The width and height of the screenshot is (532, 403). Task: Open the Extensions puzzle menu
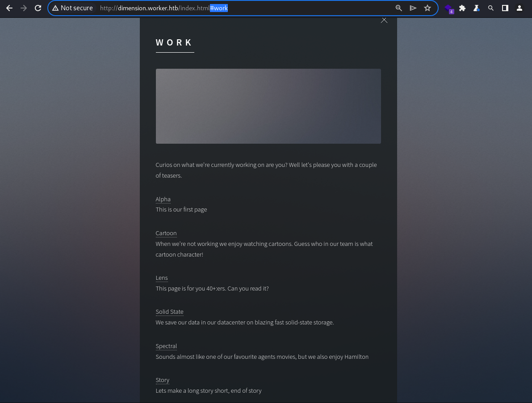(462, 8)
